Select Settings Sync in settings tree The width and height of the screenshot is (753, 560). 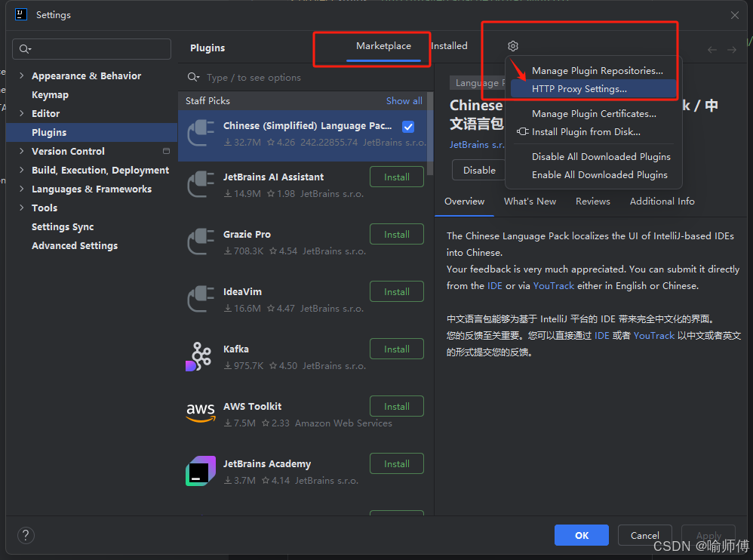63,226
